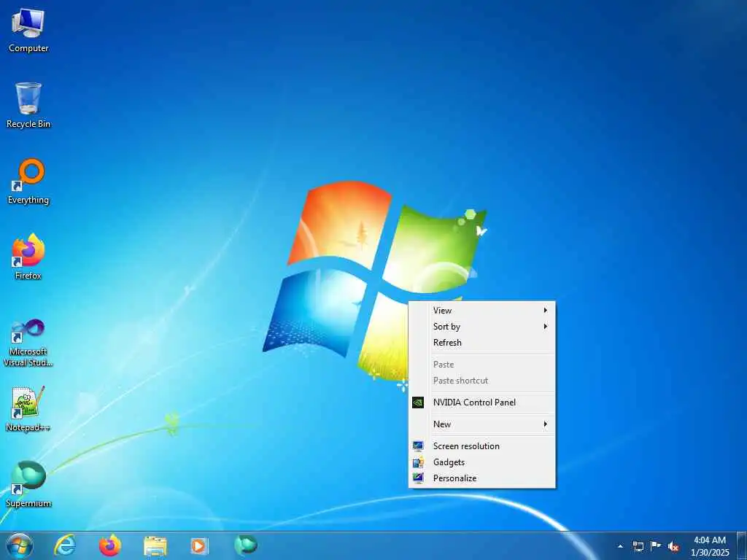Open Gadgets from the context menu
Viewport: 747px width, 560px height.
[481, 462]
